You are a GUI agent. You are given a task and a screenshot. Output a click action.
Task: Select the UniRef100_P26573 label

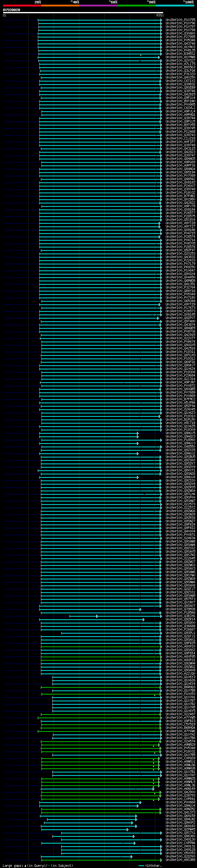tap(180, 311)
